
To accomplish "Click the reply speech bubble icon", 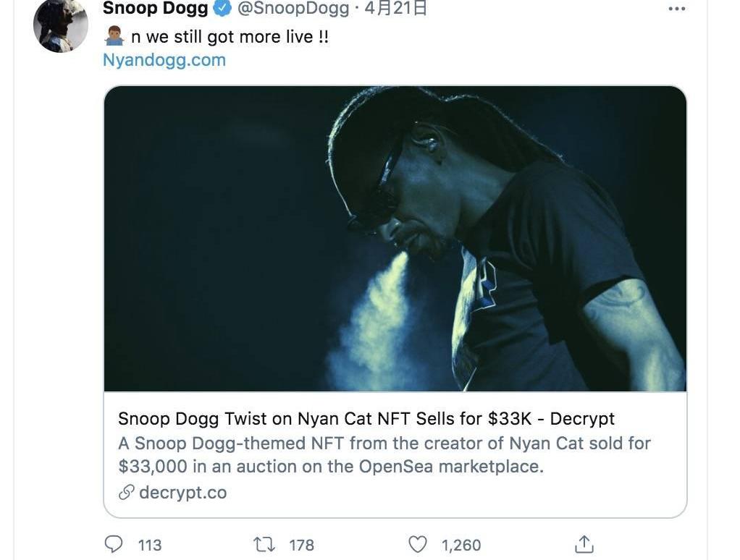I will [115, 544].
